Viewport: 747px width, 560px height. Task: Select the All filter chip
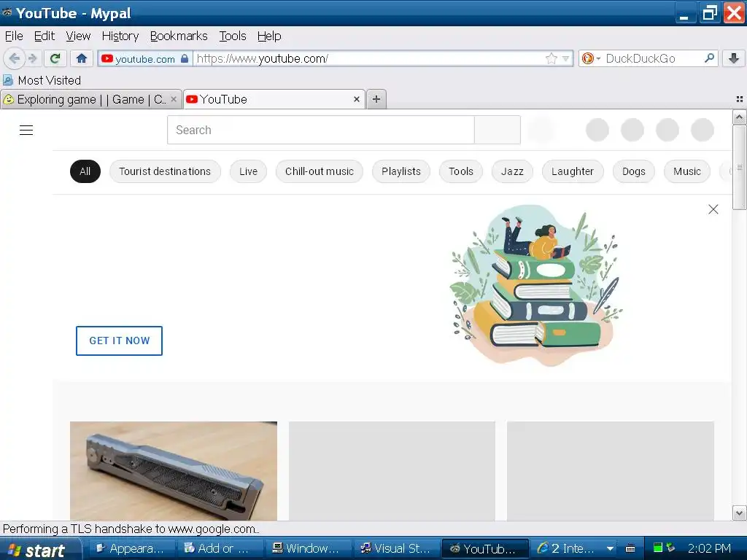pyautogui.click(x=85, y=171)
